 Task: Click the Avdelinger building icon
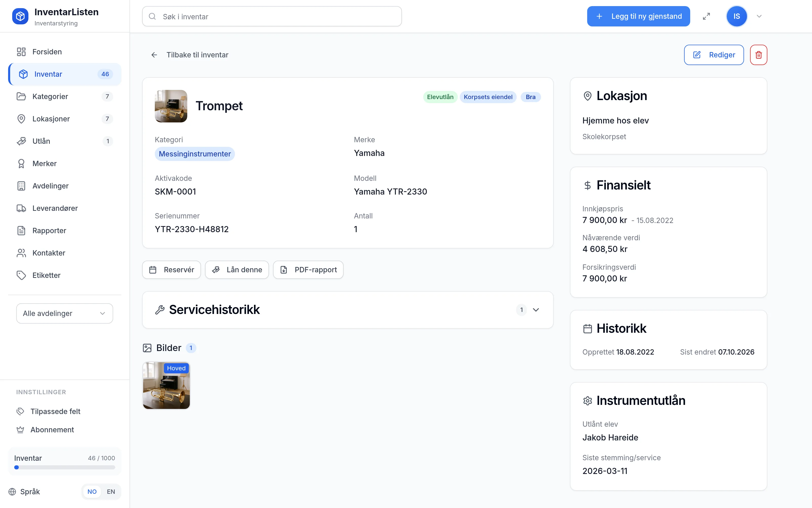pos(21,186)
